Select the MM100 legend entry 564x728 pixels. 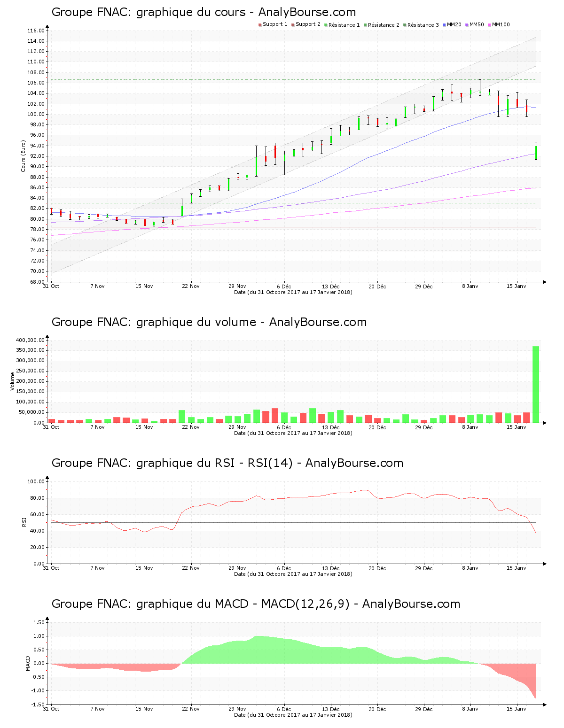click(499, 24)
